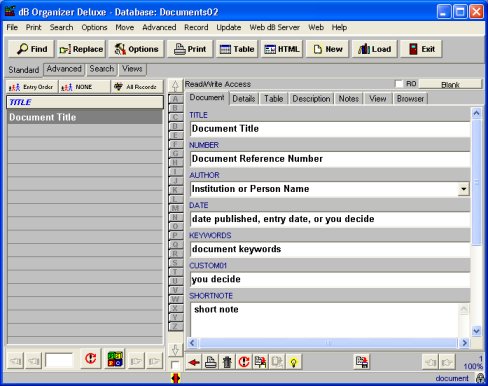
Task: Open the Web dB Server menu
Action: [275, 27]
